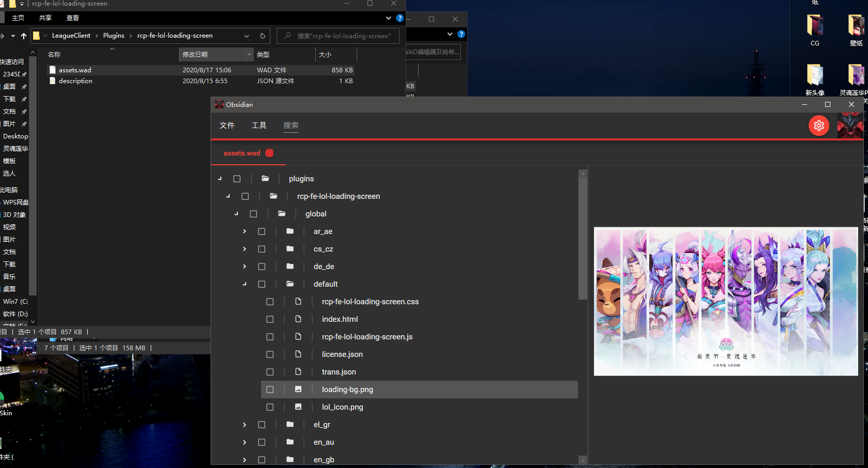This screenshot has width=868, height=468.
Task: Click the rcp-fe-lol-loading-screen open-folder icon
Action: [274, 196]
